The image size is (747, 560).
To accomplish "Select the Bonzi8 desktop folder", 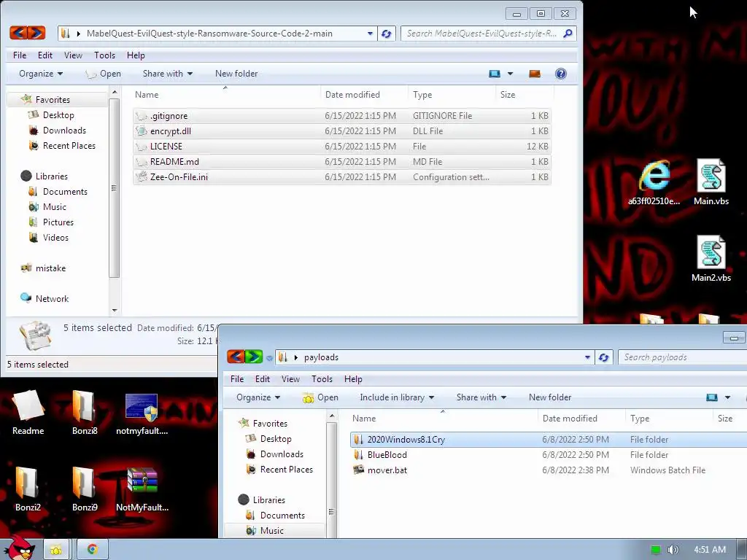I will 85,413.
